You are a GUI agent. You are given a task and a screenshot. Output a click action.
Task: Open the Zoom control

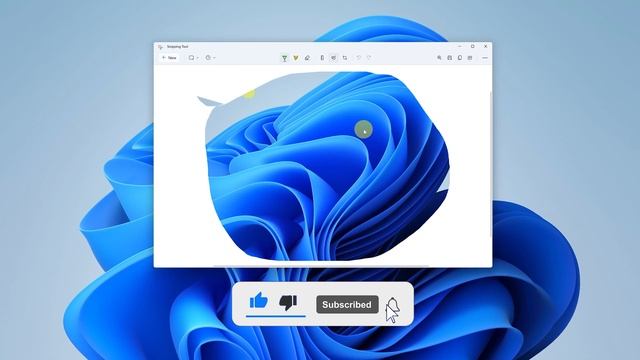(x=439, y=58)
